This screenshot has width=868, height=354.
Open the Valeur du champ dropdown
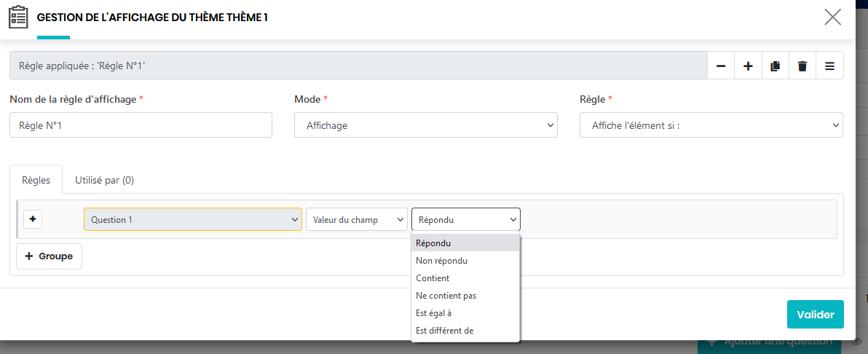[x=356, y=219]
